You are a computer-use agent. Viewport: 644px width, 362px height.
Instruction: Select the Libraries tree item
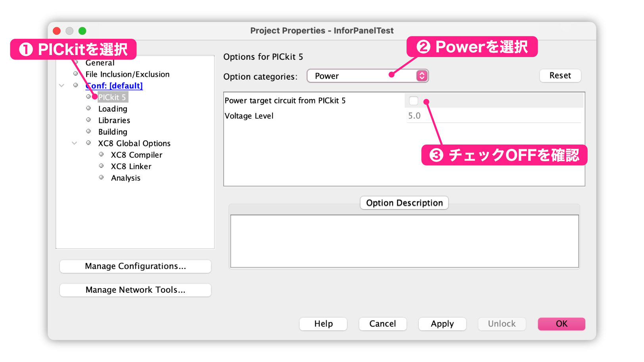[114, 120]
